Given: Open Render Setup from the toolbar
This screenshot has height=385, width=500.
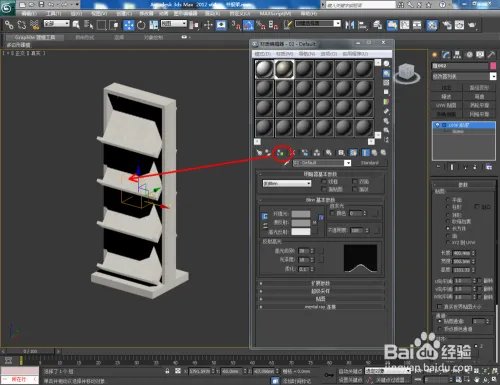Looking at the screenshot, I should tap(447, 25).
